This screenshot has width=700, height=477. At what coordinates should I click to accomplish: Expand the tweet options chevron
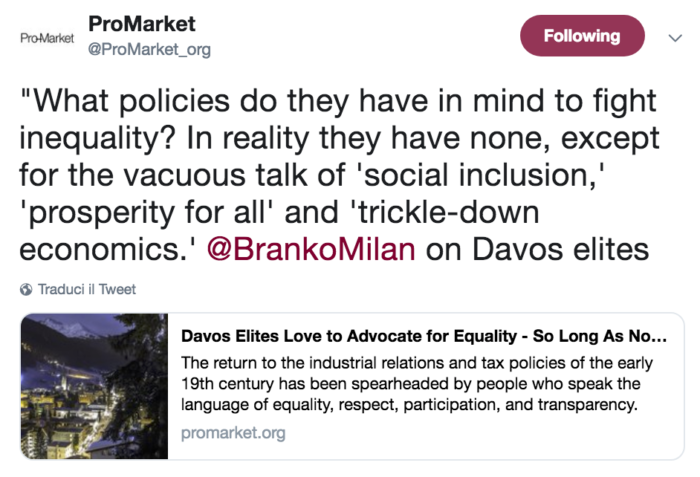pos(674,37)
